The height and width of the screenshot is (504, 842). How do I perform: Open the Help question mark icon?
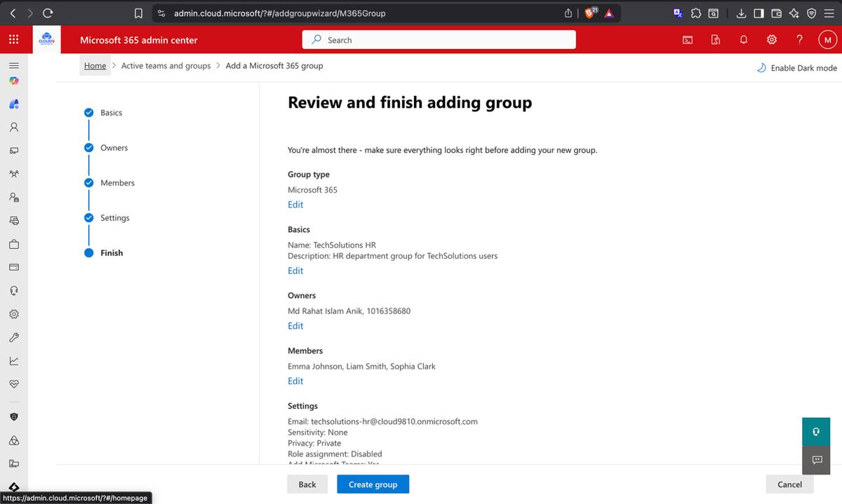pos(800,40)
